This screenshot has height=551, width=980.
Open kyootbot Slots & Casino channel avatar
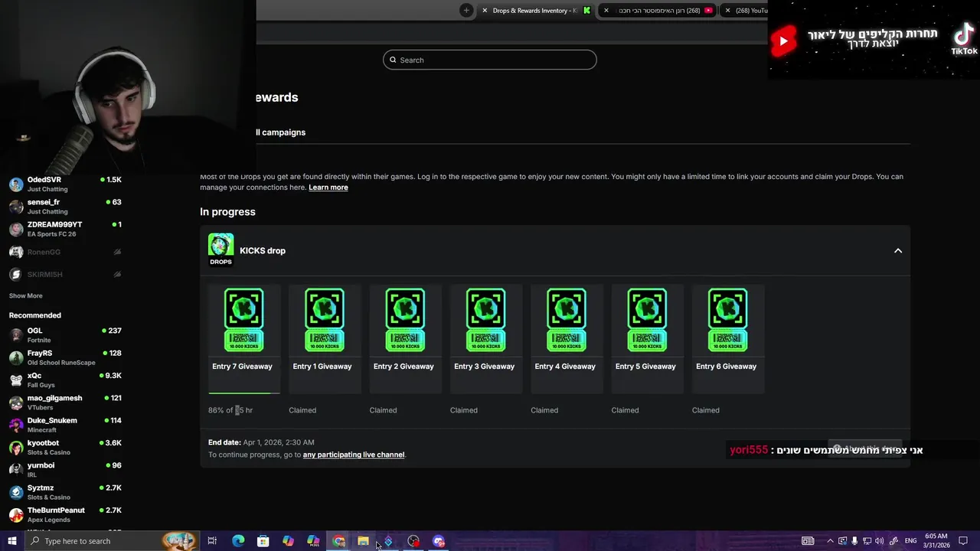[x=16, y=447]
